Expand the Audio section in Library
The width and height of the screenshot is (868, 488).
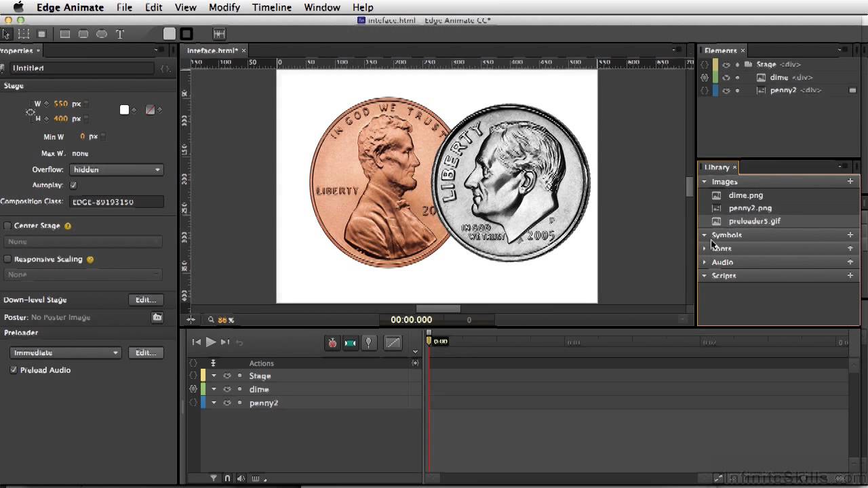(x=704, y=262)
